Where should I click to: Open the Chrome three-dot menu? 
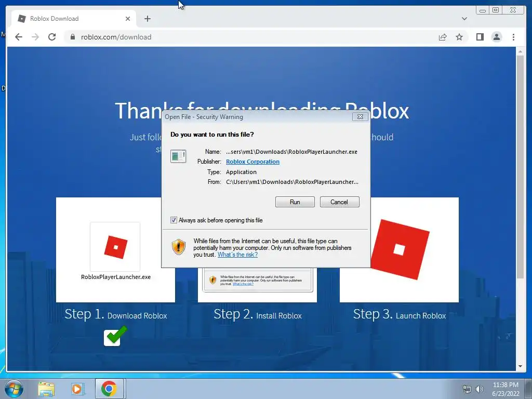pyautogui.click(x=513, y=37)
